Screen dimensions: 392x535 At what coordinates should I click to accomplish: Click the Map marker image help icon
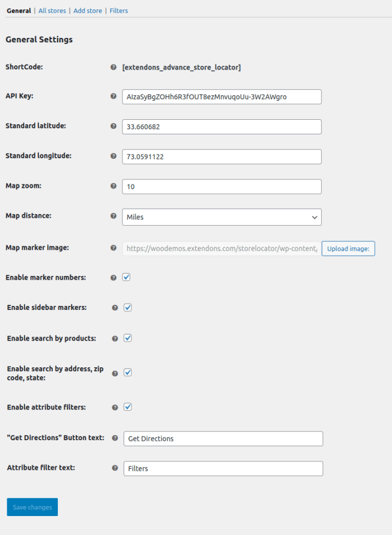point(114,248)
